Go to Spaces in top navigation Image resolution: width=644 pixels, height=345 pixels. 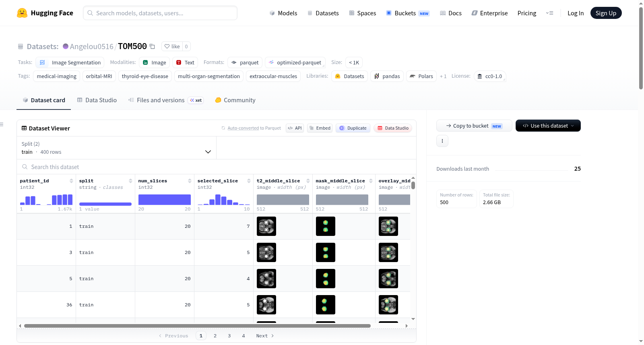pyautogui.click(x=363, y=13)
